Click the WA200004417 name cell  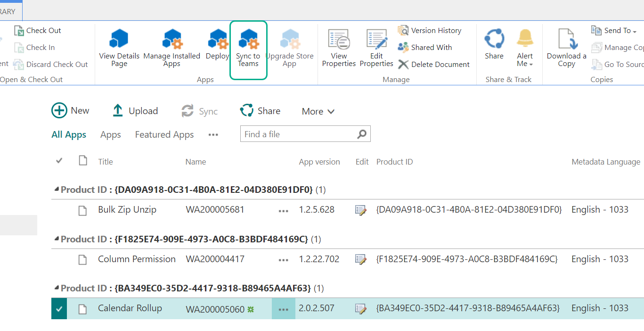click(x=215, y=259)
